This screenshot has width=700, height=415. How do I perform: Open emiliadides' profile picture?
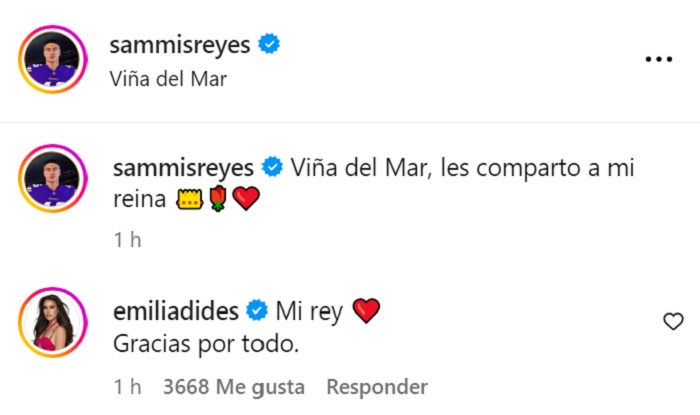(55, 327)
